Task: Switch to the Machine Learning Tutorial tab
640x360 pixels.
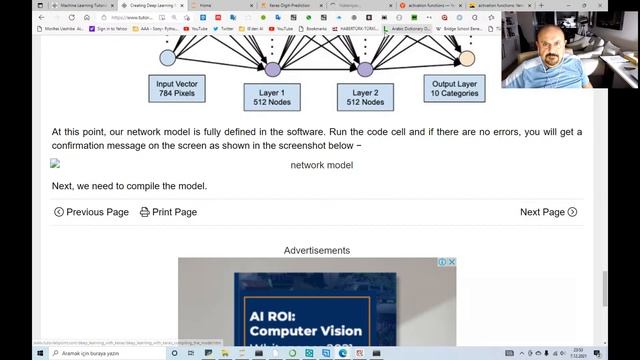Action: click(83, 5)
